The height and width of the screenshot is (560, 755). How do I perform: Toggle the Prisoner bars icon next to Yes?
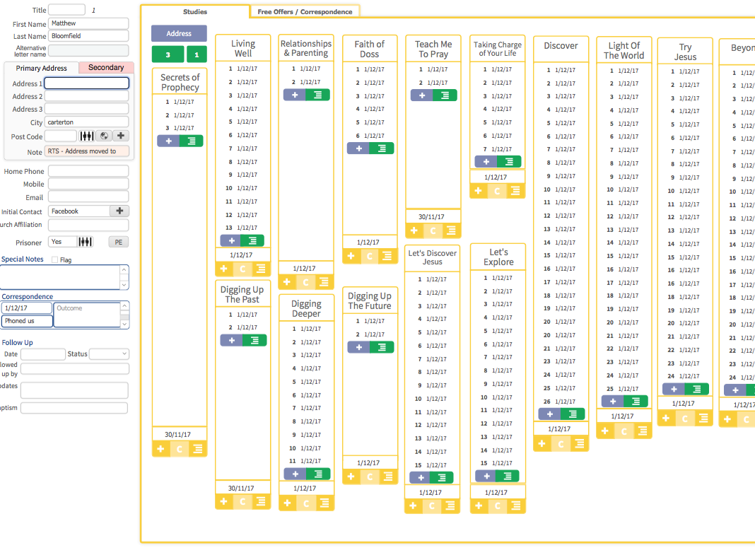click(86, 242)
